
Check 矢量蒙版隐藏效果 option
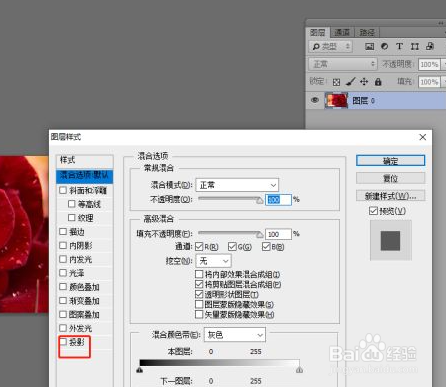pyautogui.click(x=199, y=314)
